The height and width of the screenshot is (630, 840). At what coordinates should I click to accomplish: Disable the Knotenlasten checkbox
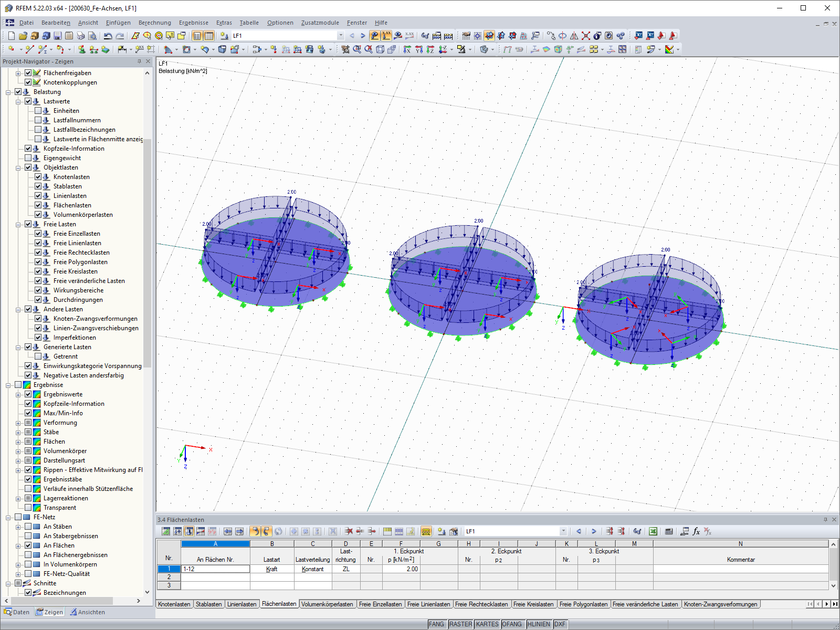[x=38, y=177]
